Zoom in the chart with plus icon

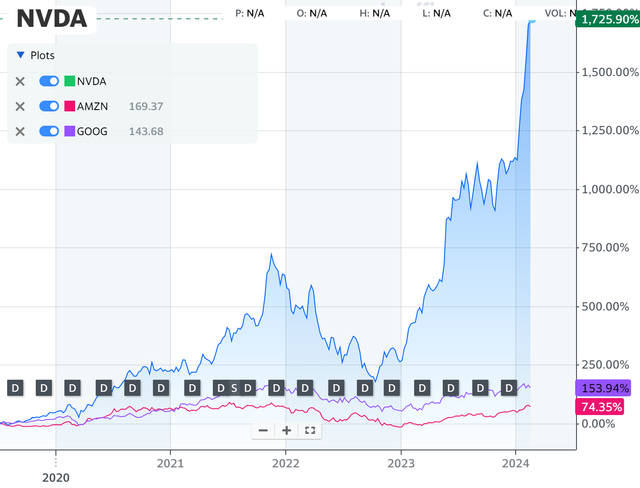[x=287, y=430]
